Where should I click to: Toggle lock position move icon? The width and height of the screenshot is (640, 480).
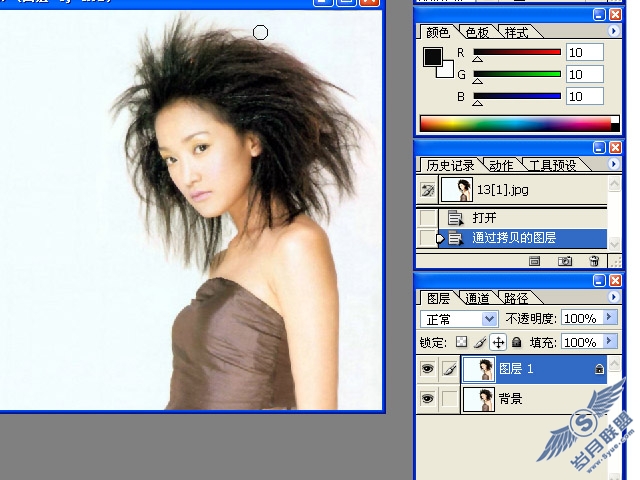[x=498, y=342]
